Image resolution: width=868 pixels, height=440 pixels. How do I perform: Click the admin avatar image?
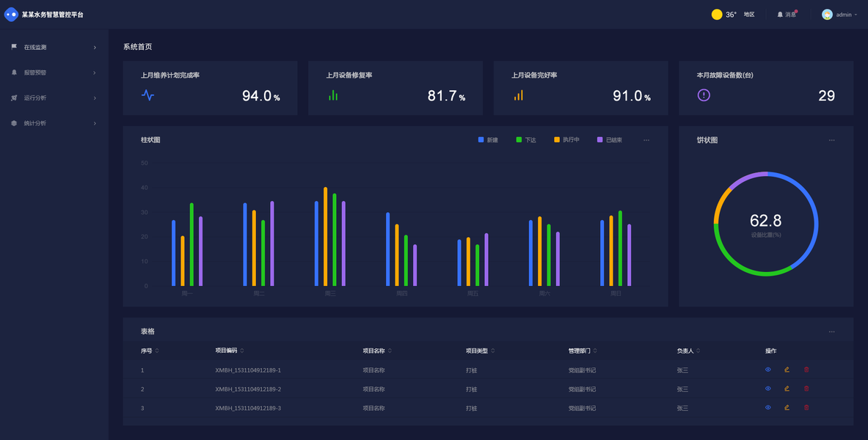coord(827,15)
